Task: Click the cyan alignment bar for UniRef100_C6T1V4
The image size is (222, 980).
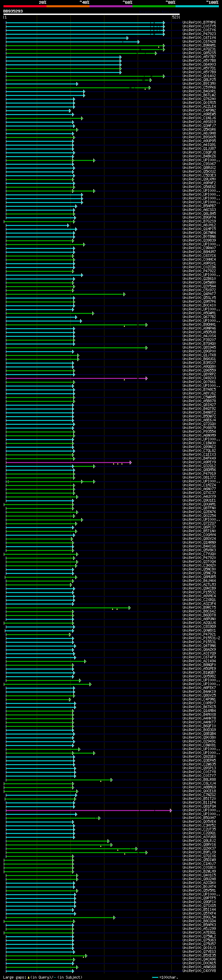Action: tap(67, 38)
